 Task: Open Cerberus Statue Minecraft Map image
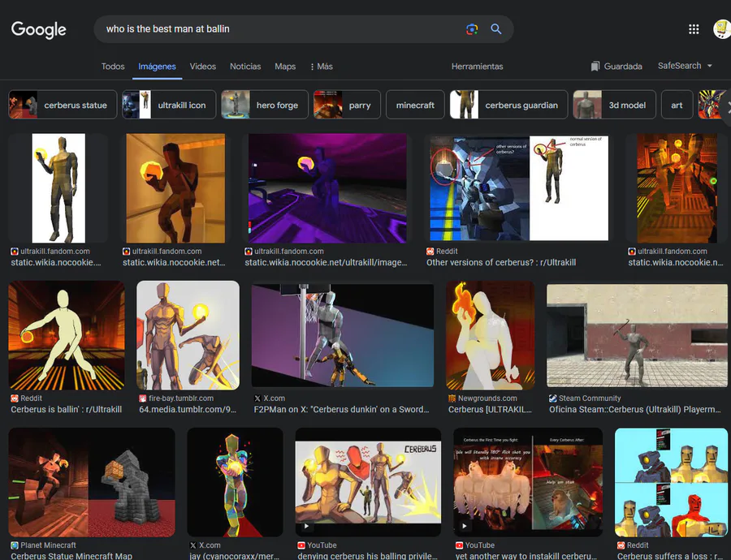click(92, 482)
